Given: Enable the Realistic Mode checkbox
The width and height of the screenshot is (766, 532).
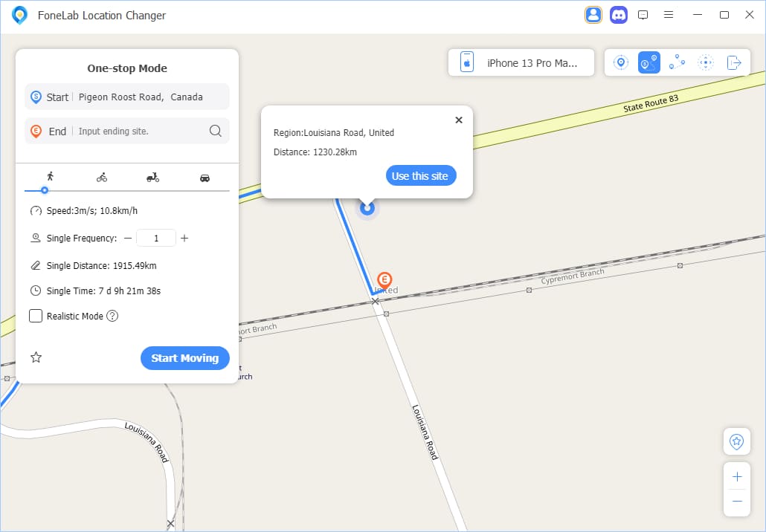Looking at the screenshot, I should pos(36,316).
